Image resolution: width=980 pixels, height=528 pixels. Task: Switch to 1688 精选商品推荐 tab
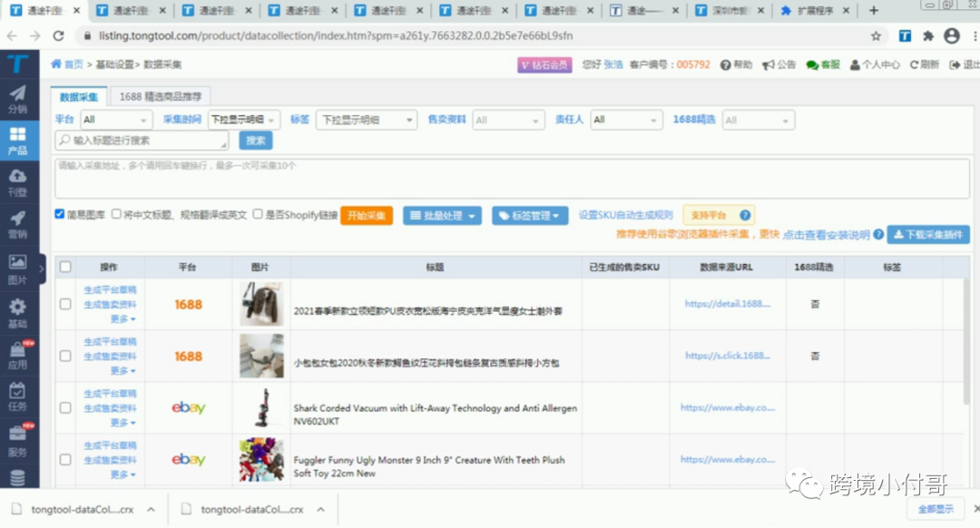pos(161,96)
